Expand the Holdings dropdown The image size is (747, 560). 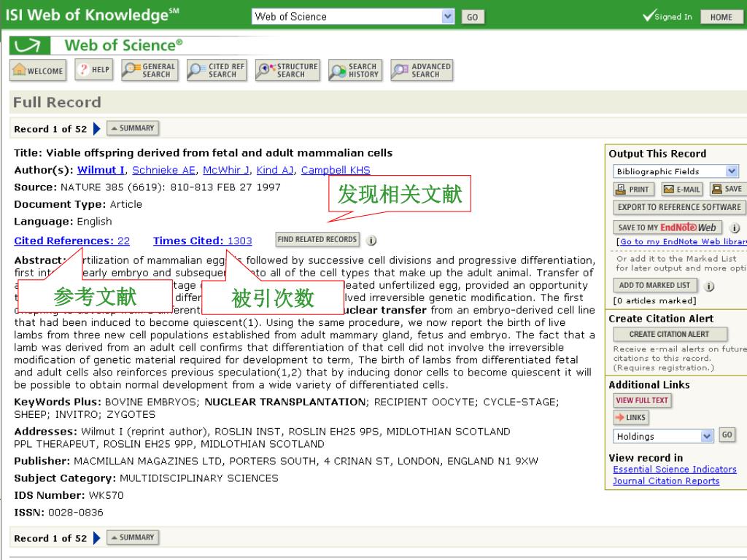click(x=706, y=436)
